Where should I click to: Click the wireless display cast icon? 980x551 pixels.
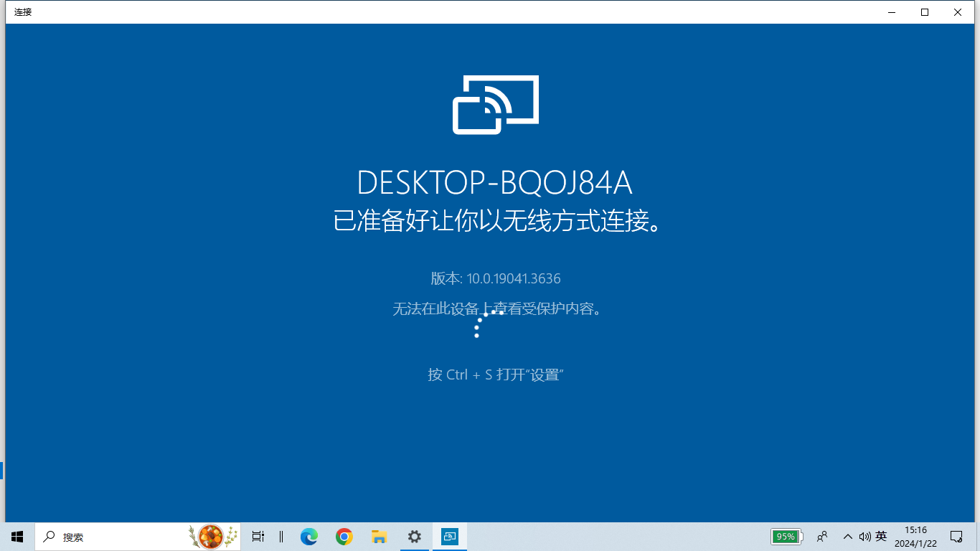495,105
